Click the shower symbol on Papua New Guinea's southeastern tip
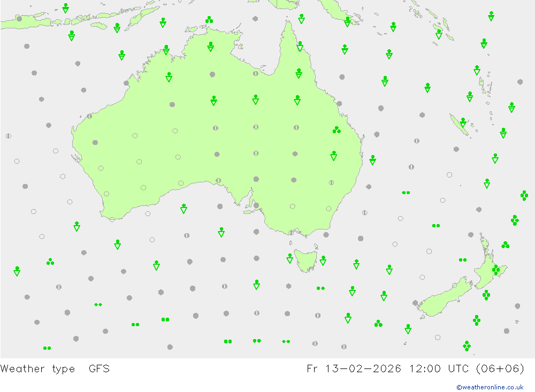Viewport: 535px width, 392px height. pyautogui.click(x=347, y=21)
